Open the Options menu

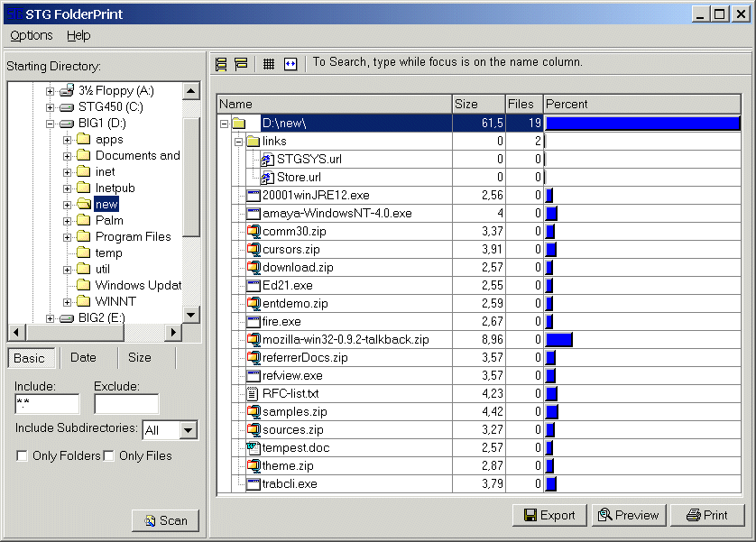click(32, 35)
